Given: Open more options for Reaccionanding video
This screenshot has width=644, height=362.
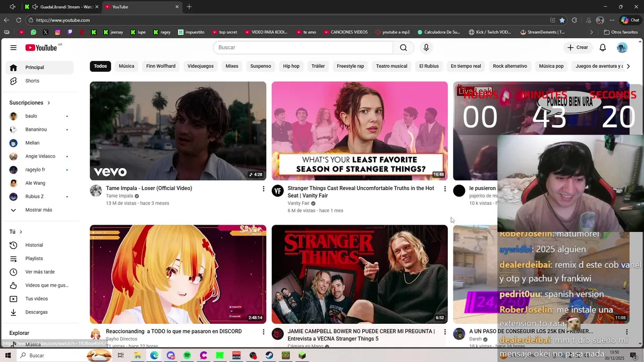Looking at the screenshot, I should [263, 332].
